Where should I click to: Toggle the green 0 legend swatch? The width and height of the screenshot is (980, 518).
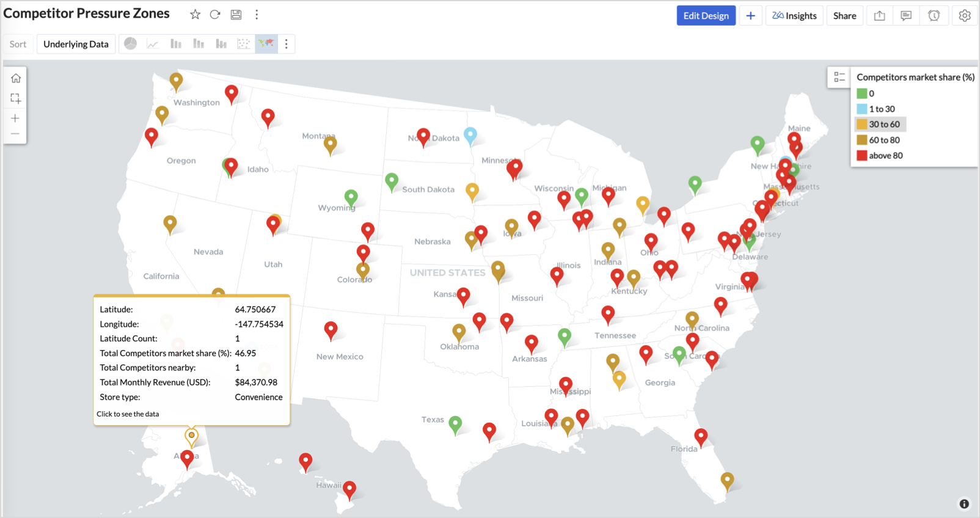pos(861,93)
